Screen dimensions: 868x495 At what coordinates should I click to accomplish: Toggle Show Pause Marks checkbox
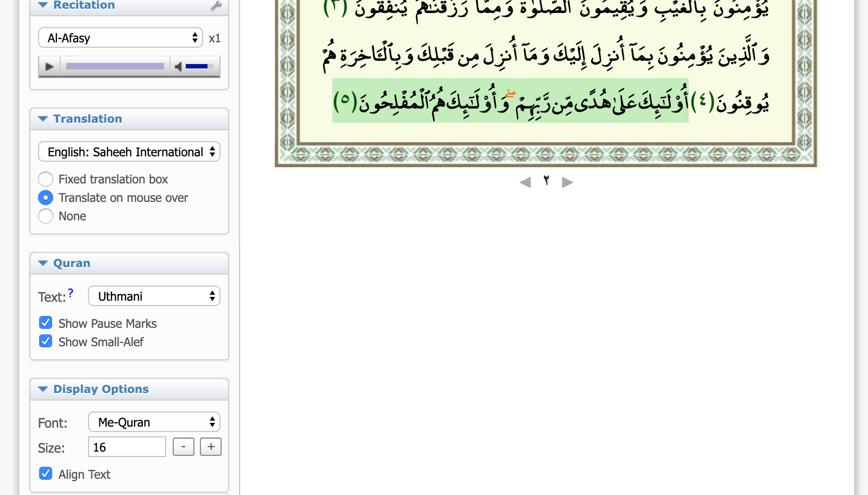46,323
